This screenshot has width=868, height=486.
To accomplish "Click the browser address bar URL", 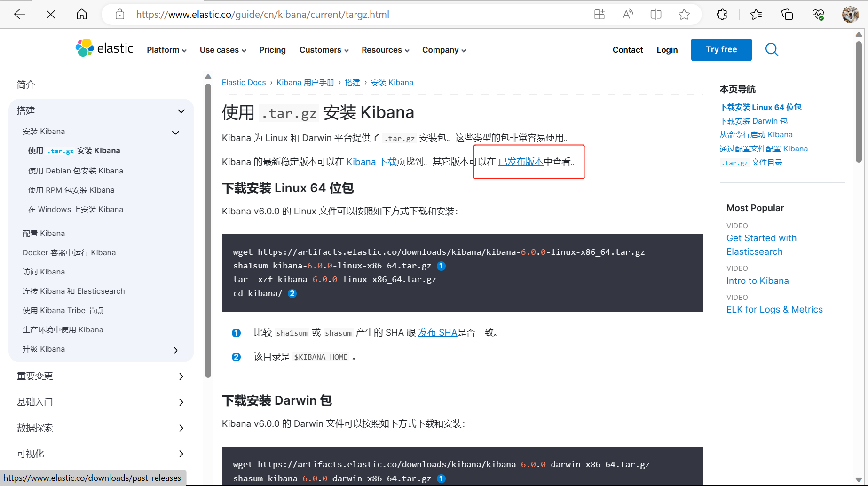I will coord(263,15).
